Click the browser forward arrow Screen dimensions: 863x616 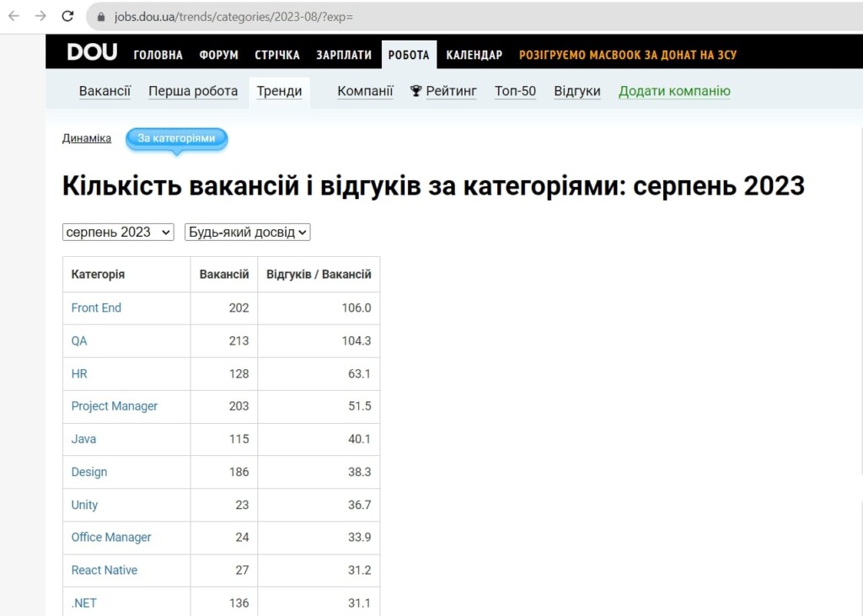[x=40, y=16]
